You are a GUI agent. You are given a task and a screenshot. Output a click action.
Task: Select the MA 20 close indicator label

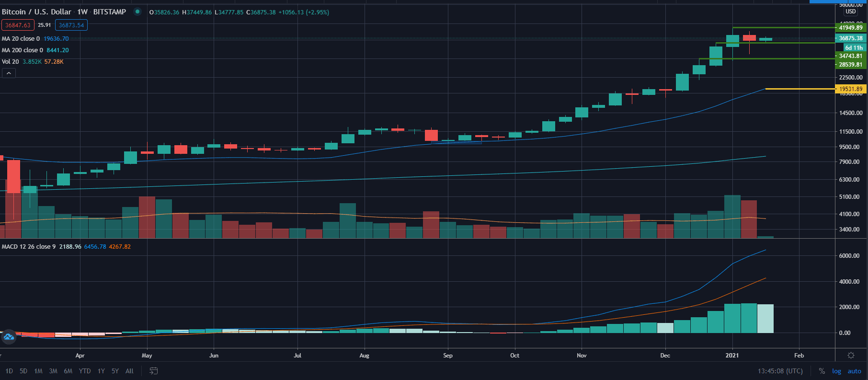(x=21, y=39)
